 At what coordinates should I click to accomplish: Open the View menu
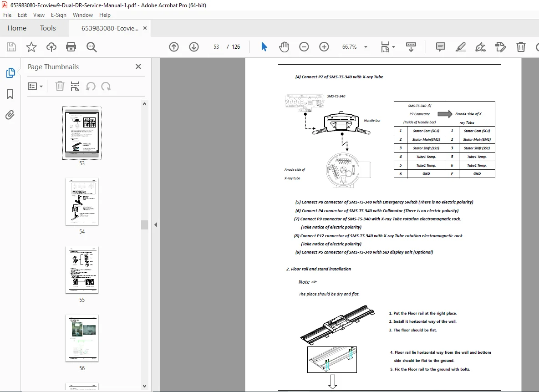coord(39,15)
